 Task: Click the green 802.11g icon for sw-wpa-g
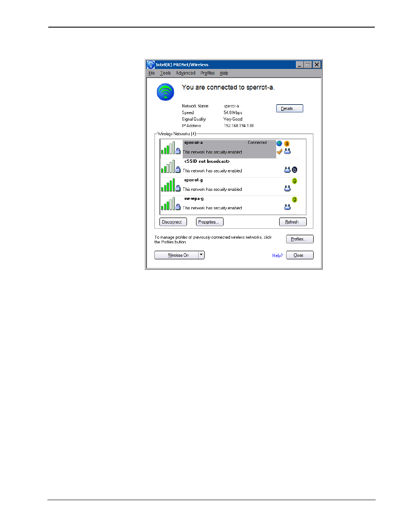click(295, 199)
